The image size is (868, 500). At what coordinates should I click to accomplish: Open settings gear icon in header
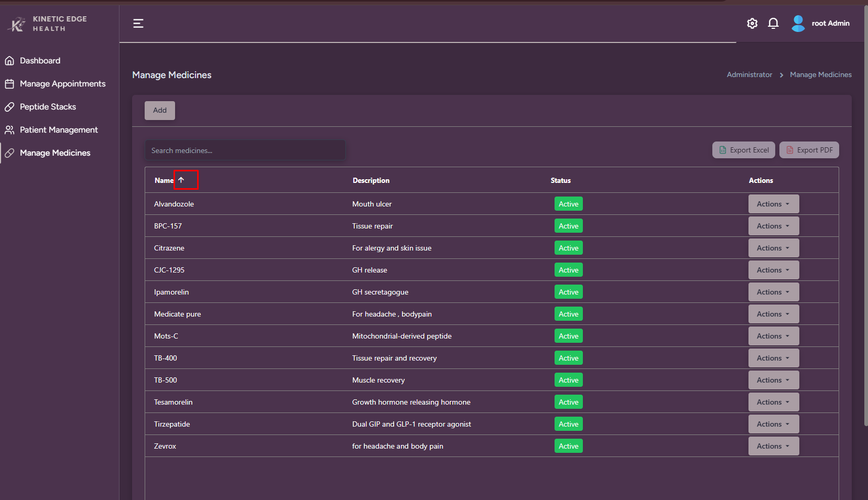[752, 24]
